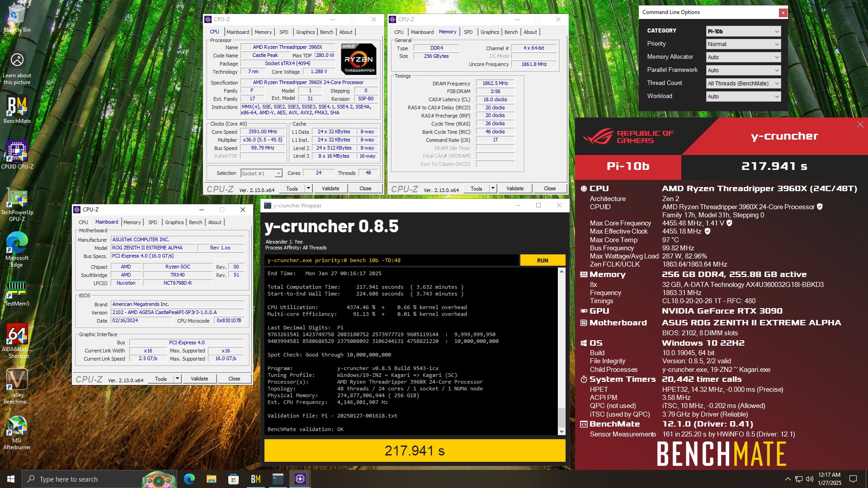Open the Category dropdown showing Pi-10b
868x488 pixels.
coord(743,31)
